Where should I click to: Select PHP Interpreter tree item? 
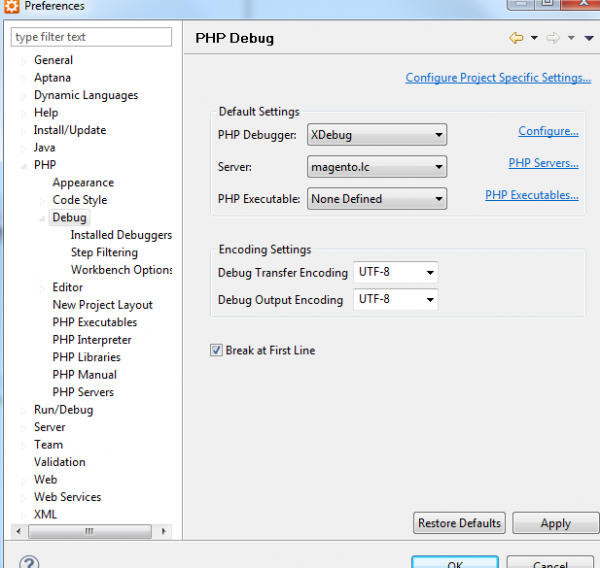click(92, 340)
